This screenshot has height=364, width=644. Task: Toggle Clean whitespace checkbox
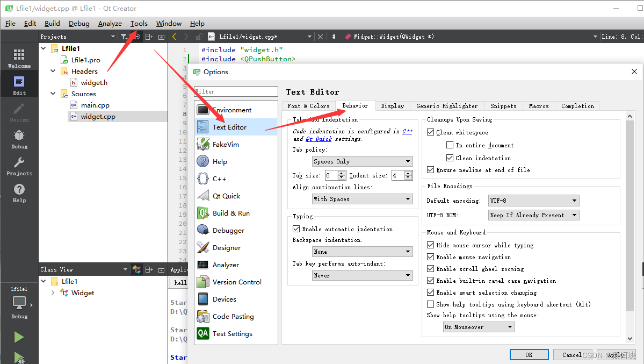[430, 132]
